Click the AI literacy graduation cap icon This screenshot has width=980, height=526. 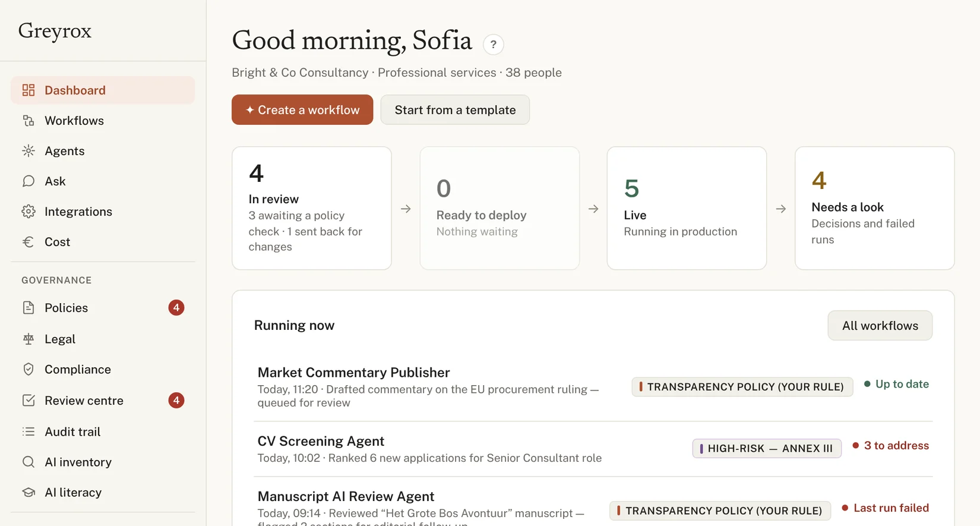29,492
